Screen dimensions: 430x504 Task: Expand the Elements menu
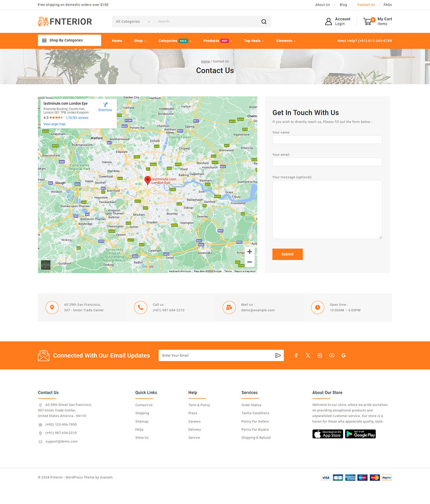[286, 41]
